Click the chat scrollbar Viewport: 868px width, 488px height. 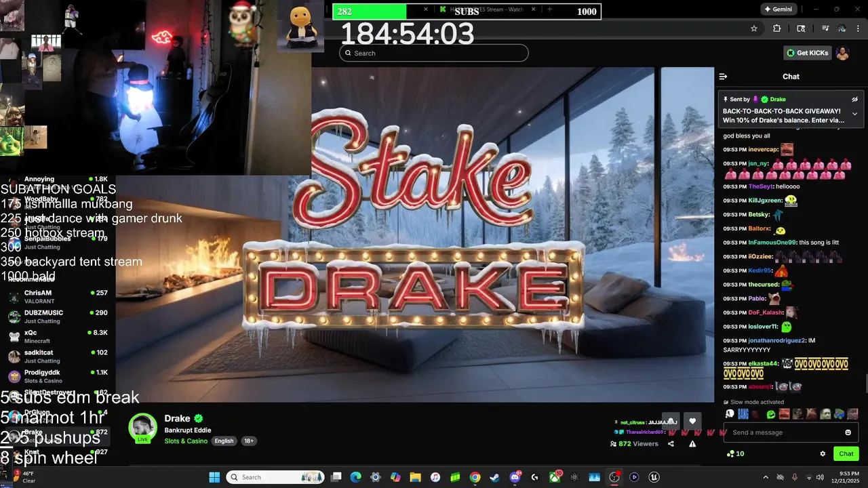pos(865,384)
